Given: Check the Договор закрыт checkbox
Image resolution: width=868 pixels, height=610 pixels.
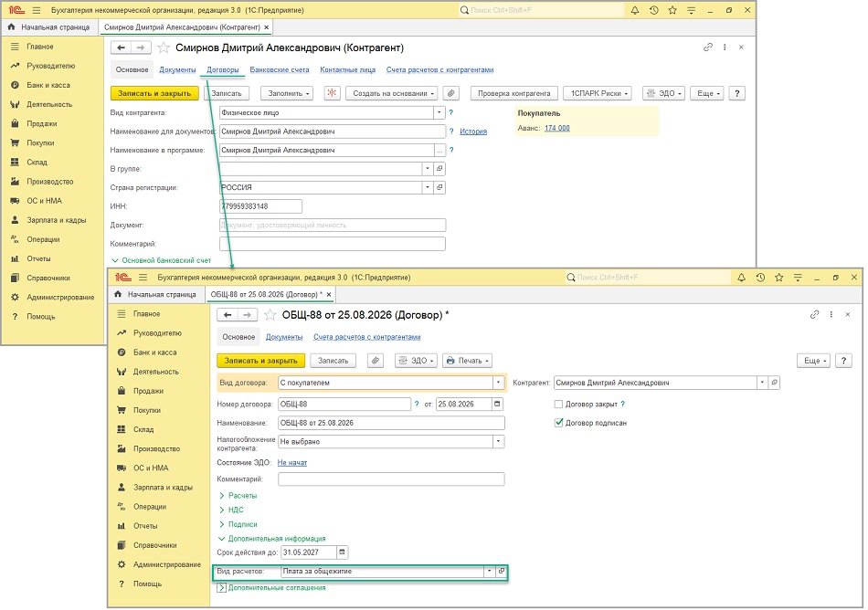Looking at the screenshot, I should click(558, 405).
